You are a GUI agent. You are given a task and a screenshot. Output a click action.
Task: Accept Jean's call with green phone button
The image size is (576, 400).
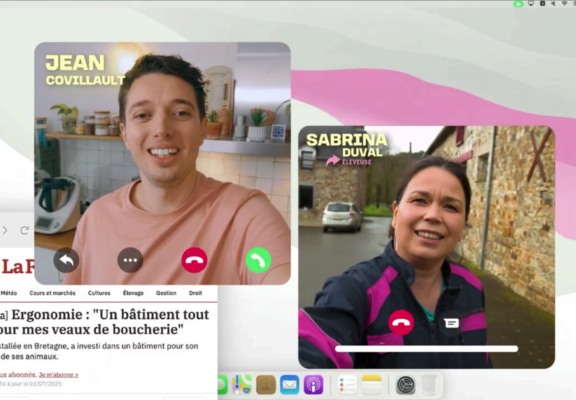point(258,260)
